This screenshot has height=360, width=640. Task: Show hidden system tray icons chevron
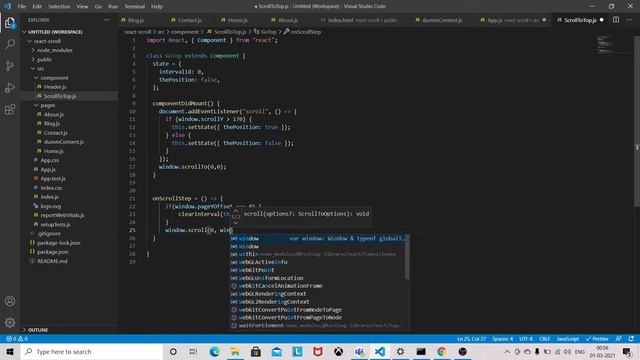click(x=507, y=351)
